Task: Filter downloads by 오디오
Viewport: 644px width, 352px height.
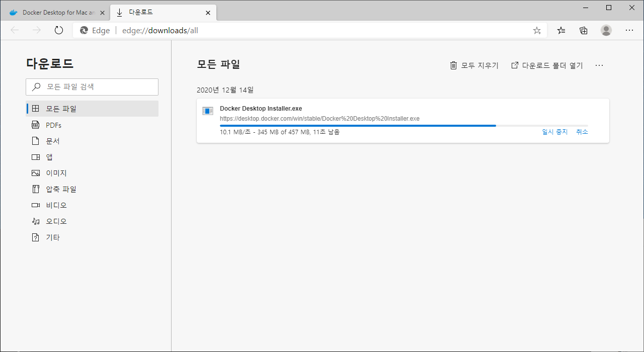Action: click(92, 222)
